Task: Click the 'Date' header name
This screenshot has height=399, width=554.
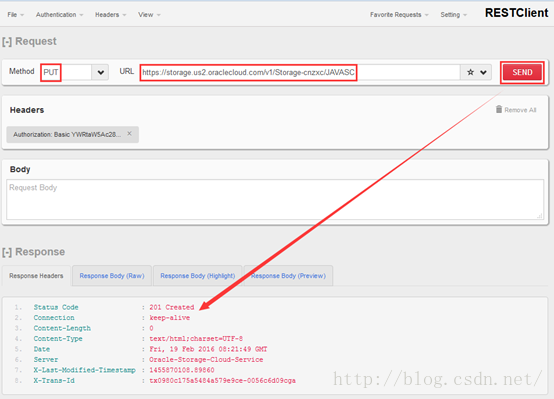Action: point(42,349)
